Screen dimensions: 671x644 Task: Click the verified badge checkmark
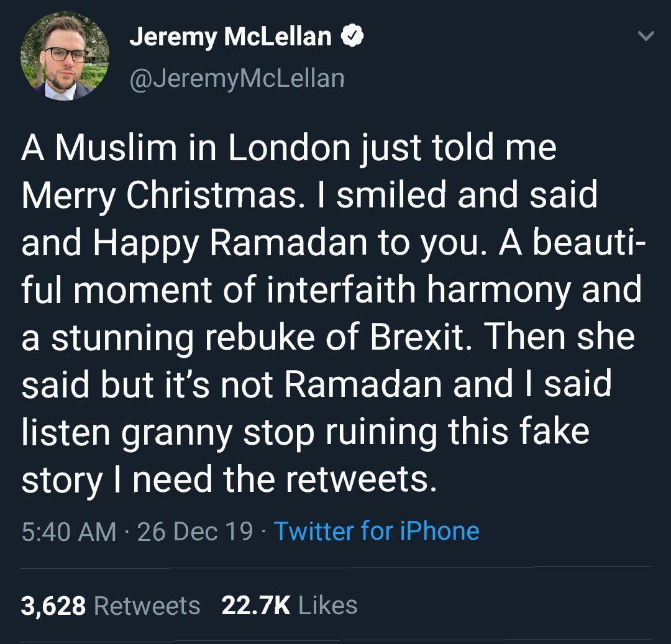[x=352, y=37]
